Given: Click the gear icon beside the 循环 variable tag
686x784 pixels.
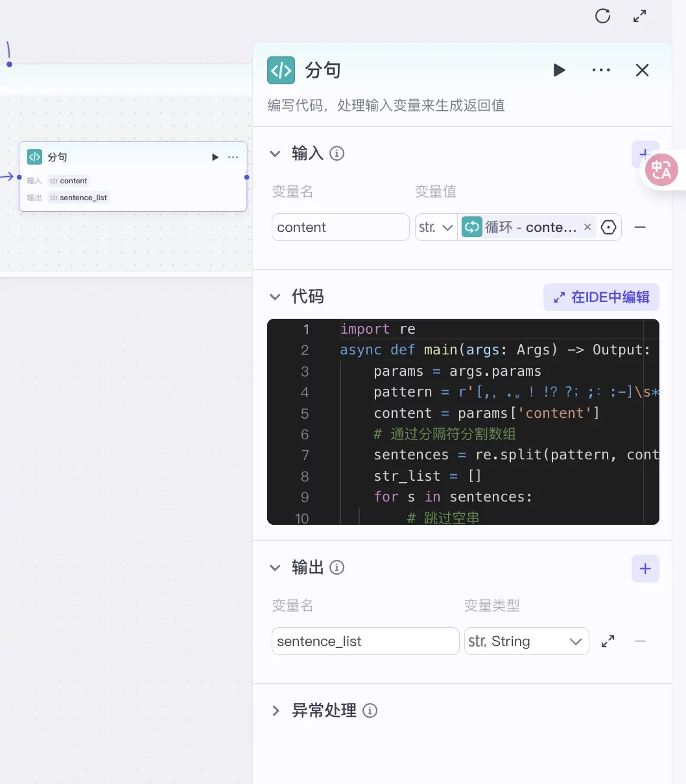Looking at the screenshot, I should pos(608,227).
